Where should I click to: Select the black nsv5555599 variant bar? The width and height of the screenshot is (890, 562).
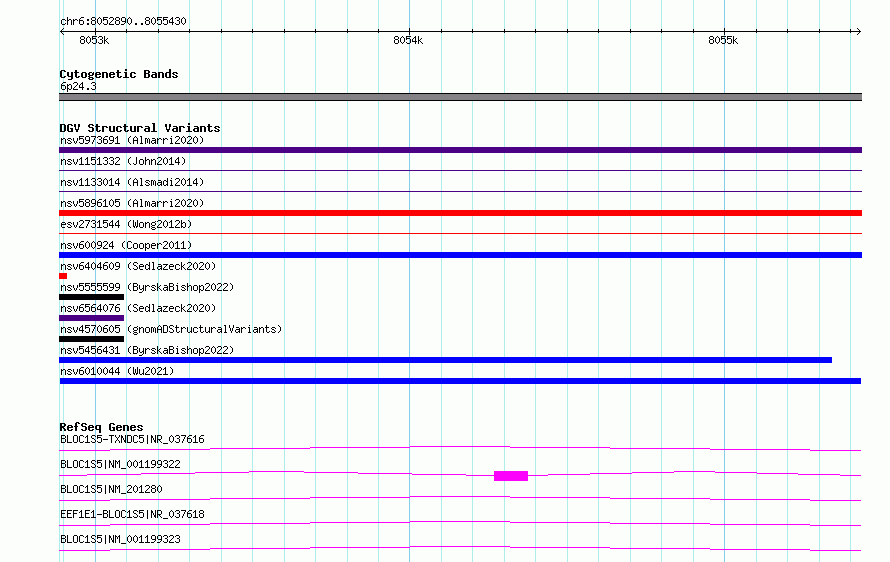click(x=91, y=297)
